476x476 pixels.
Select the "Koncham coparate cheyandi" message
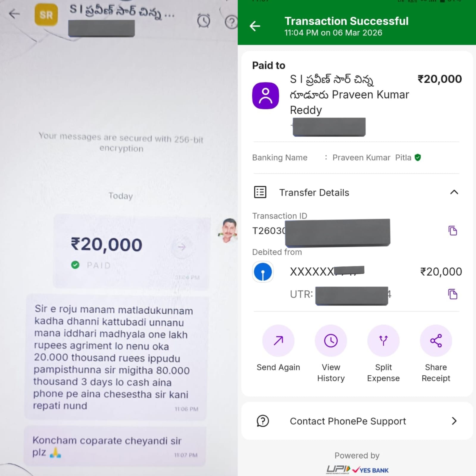[115, 446]
